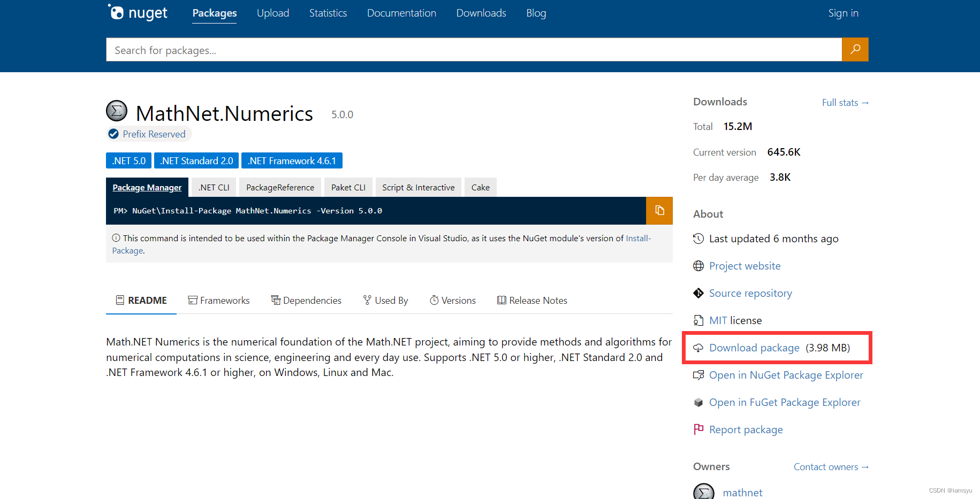Screen dimensions: 980x499
Task: Go to Statistics in the top navigation
Action: [x=328, y=13]
